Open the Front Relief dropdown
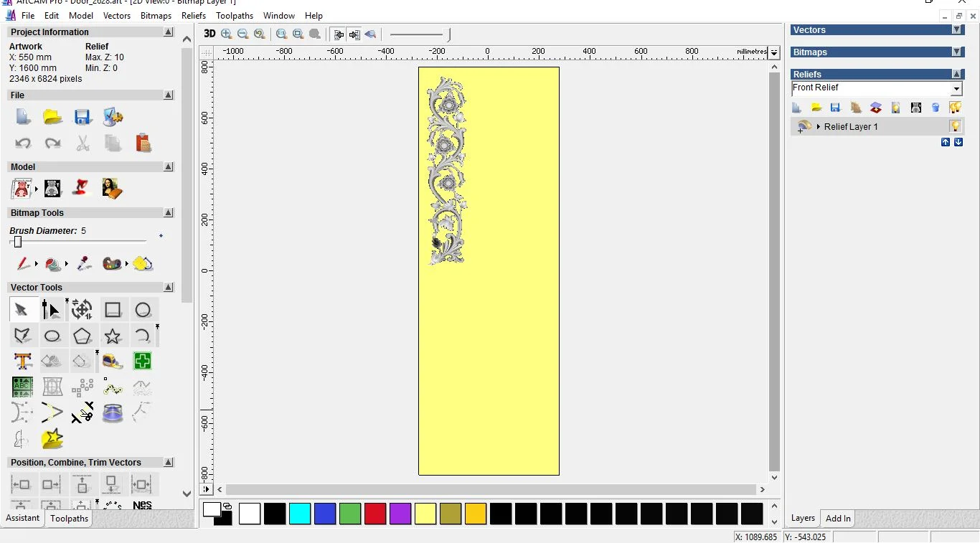This screenshot has height=543, width=980. pos(956,88)
